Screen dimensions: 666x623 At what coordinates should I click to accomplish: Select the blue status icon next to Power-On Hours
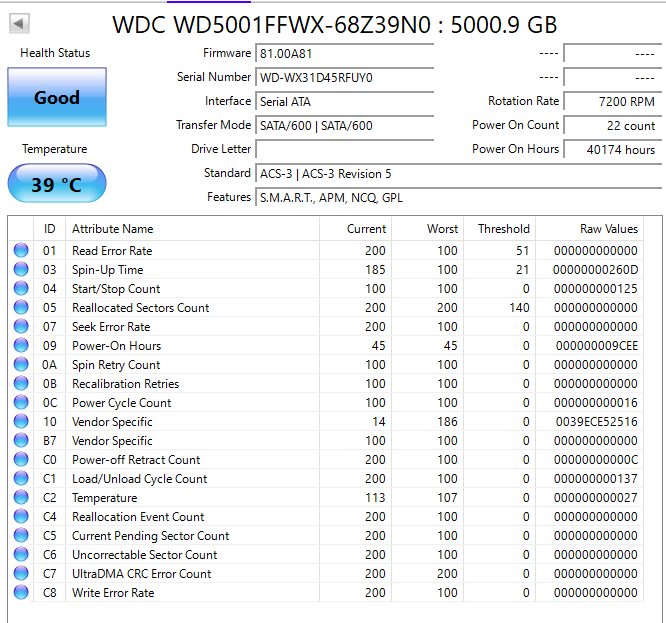(x=21, y=346)
